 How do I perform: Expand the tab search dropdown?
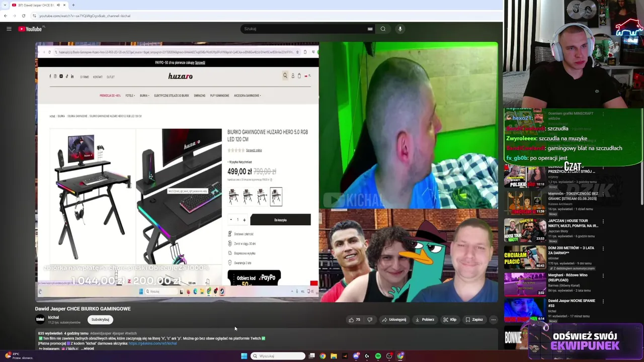[5, 5]
